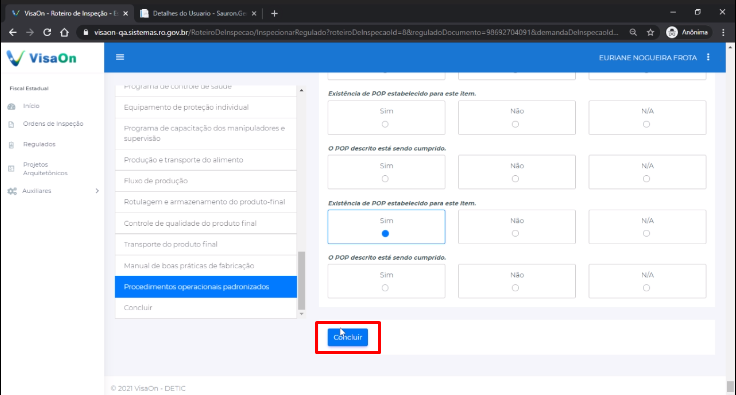
Task: Open the Concluir item in section list
Action: [x=206, y=308]
